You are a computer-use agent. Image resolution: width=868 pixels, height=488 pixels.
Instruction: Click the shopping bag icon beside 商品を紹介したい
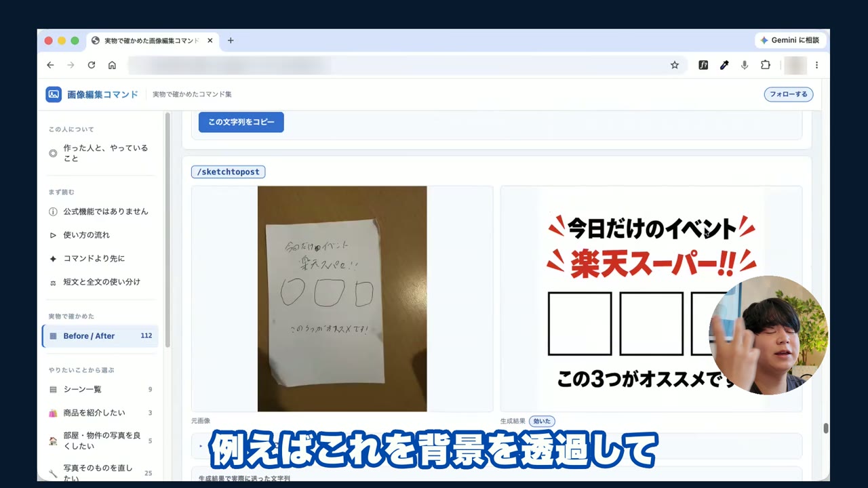click(x=53, y=413)
